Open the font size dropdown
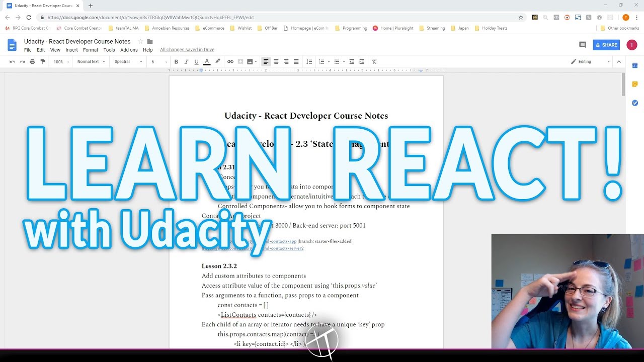 159,62
